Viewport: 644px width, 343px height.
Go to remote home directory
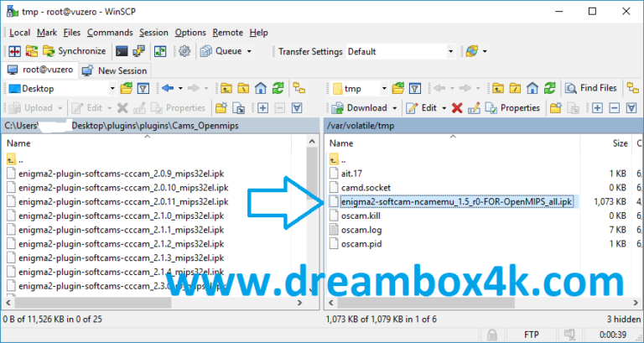(x=532, y=88)
